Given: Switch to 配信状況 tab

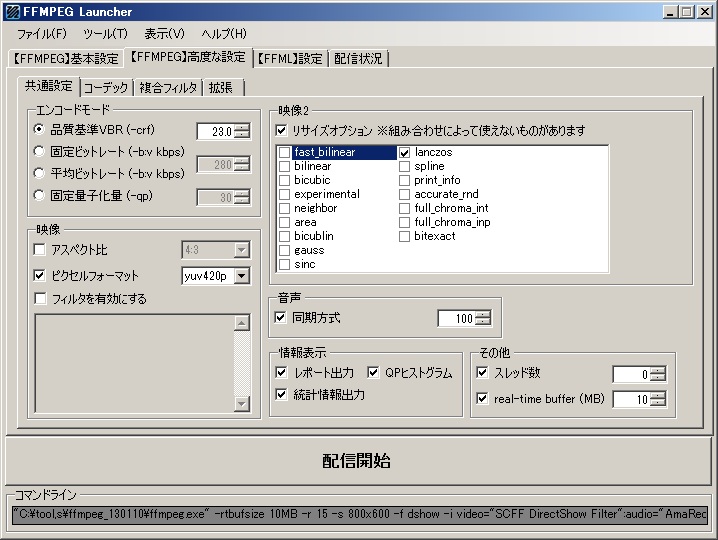Looking at the screenshot, I should tap(358, 59).
